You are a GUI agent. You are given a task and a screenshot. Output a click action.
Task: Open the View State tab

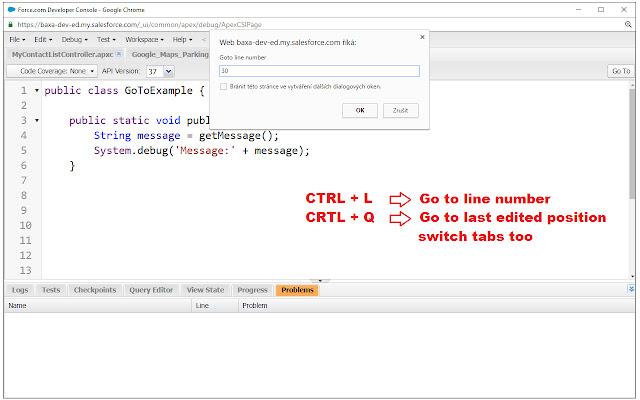coord(206,290)
